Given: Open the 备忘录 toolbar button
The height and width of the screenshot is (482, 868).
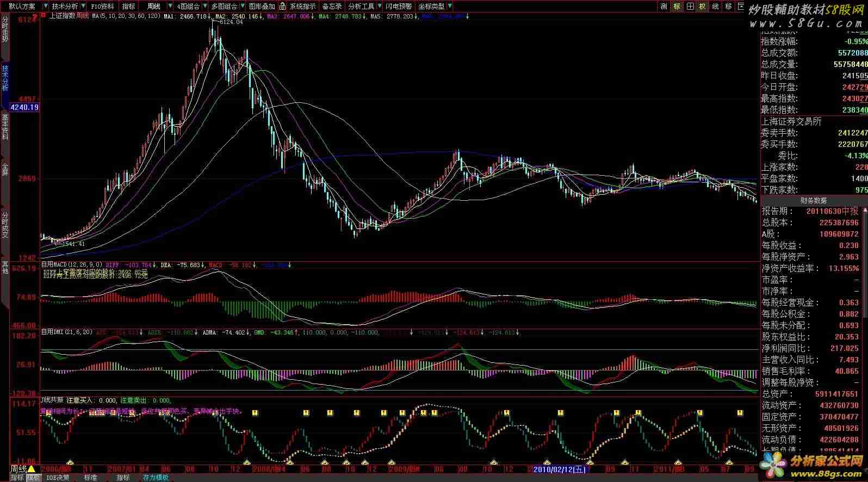Looking at the screenshot, I should [x=332, y=7].
